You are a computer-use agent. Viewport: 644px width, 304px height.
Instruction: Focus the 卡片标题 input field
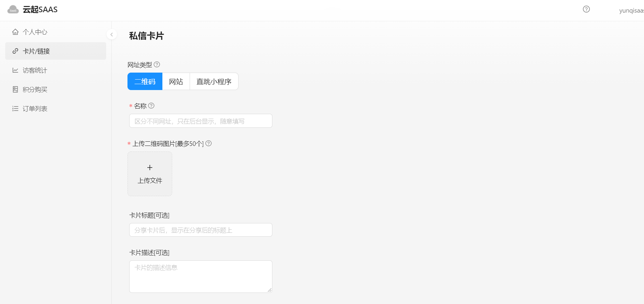pyautogui.click(x=201, y=230)
